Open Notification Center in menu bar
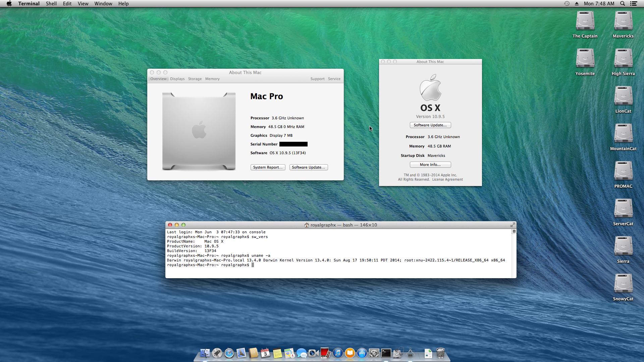This screenshot has height=362, width=644. pos(634,3)
